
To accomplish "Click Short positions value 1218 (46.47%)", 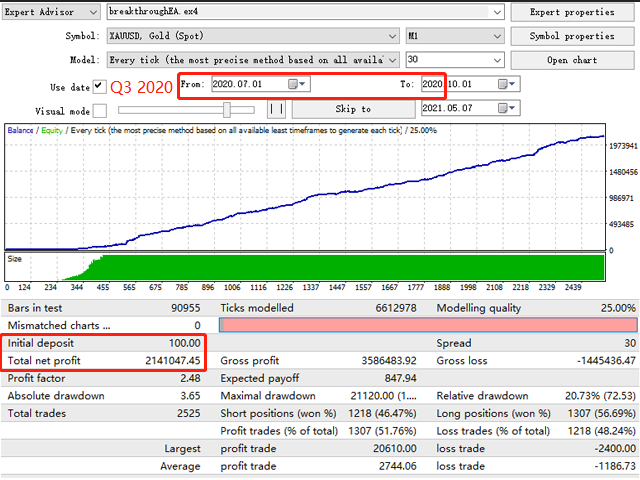I will tap(382, 413).
